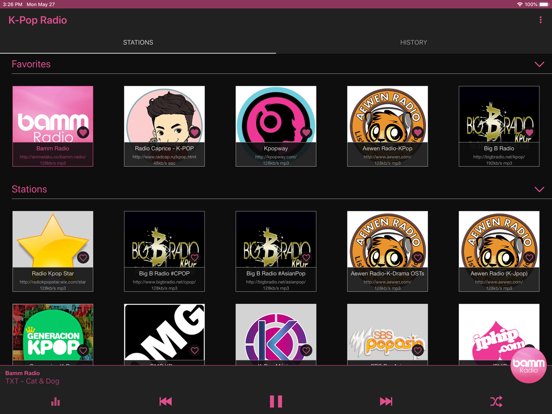
Task: Switch to the History tab
Action: coord(414,43)
